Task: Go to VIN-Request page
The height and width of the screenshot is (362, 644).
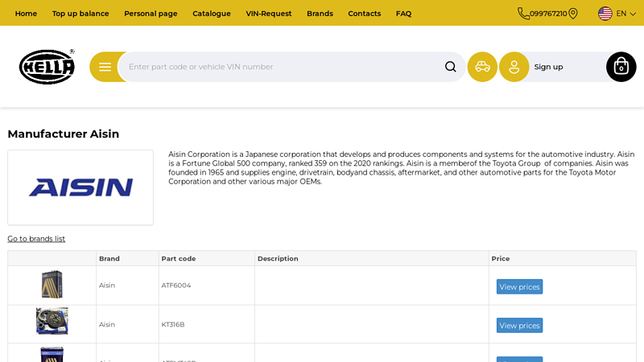Action: pyautogui.click(x=269, y=14)
